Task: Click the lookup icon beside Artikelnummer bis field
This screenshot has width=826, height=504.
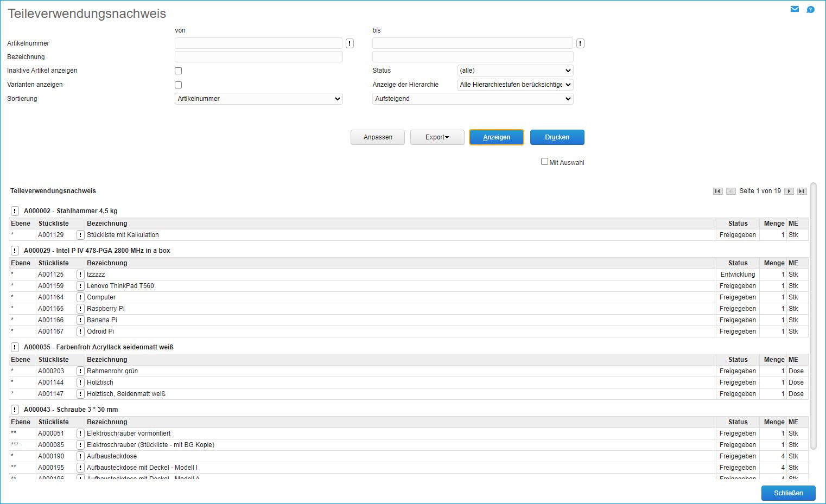Action: tap(580, 43)
